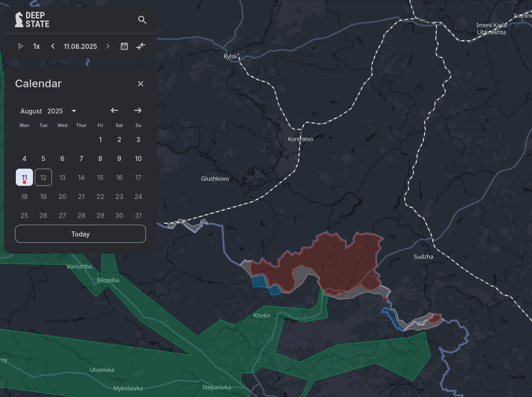Click the Khotin town label
Image resolution: width=532 pixels, height=397 pixels.
coord(262,315)
